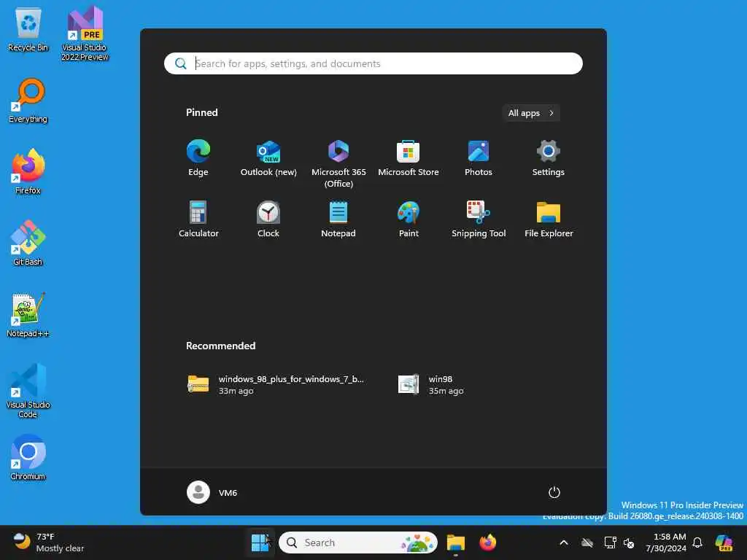Click the muted volume tray icon

click(x=629, y=542)
